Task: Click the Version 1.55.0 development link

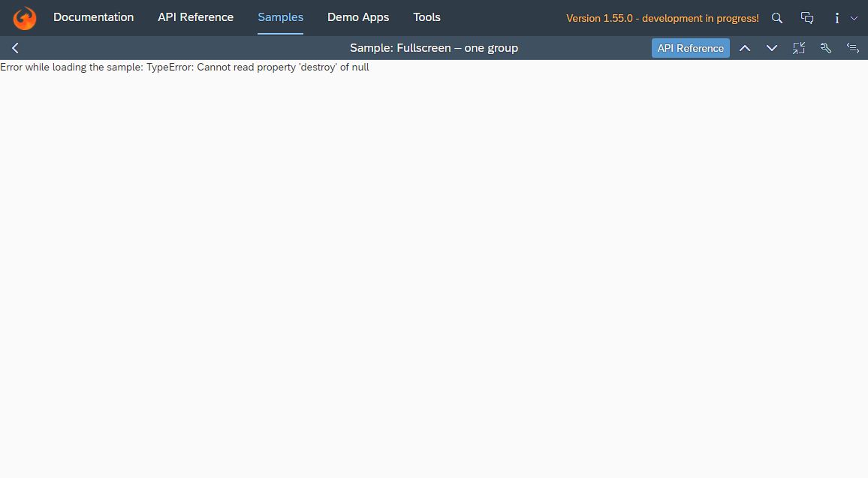Action: [x=662, y=17]
